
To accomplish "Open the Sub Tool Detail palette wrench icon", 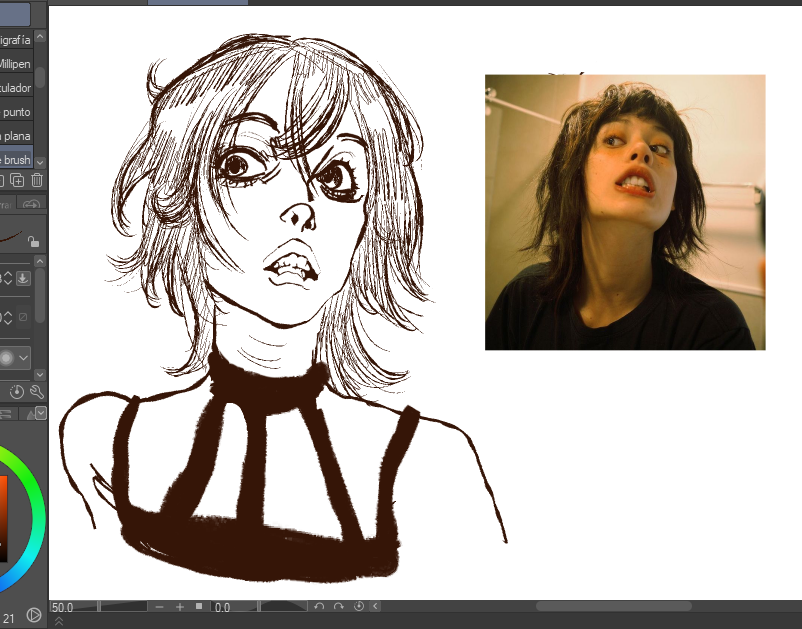I will (37, 393).
